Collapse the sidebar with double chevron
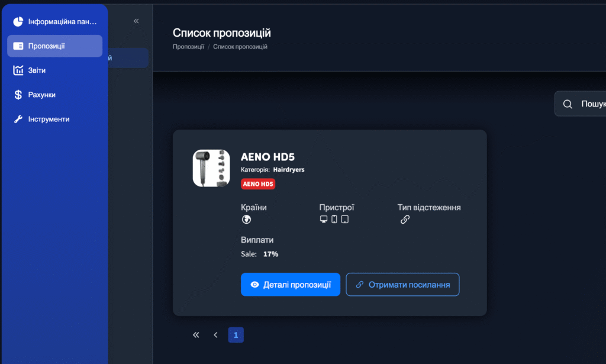 coord(136,21)
